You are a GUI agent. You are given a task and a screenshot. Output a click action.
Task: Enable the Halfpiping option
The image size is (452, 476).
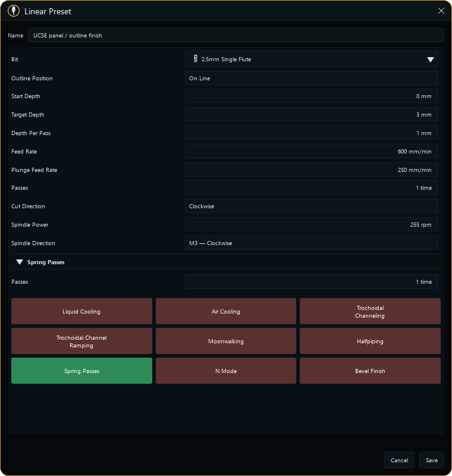pos(370,341)
